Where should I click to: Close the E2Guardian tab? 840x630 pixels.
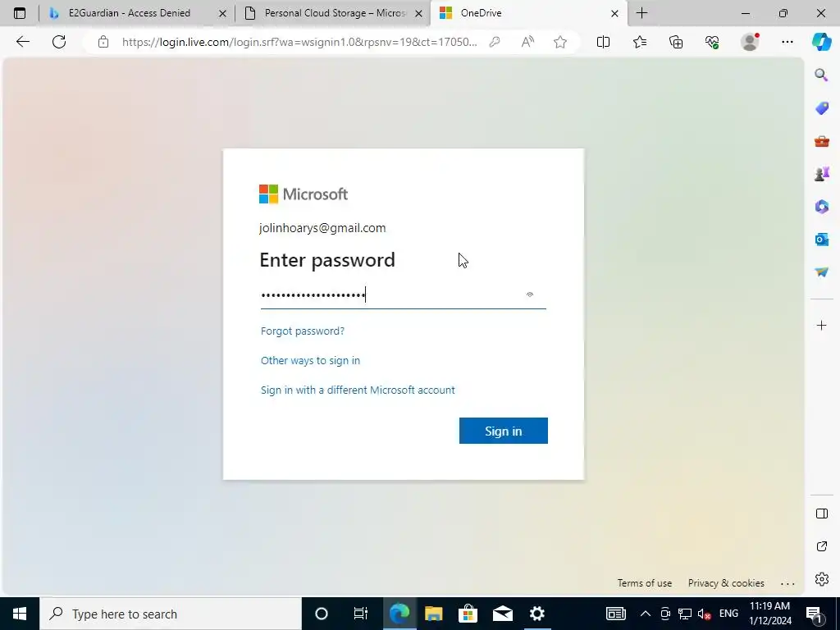pos(223,13)
